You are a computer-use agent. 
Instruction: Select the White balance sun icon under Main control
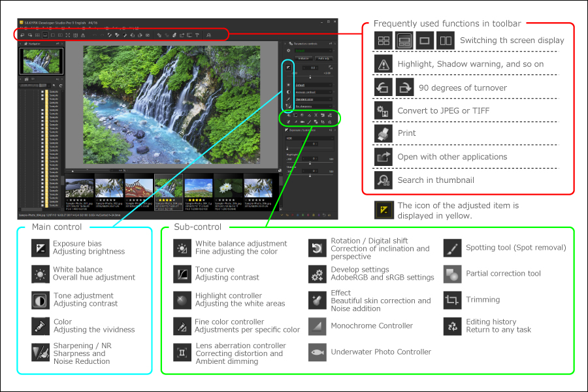pos(41,274)
